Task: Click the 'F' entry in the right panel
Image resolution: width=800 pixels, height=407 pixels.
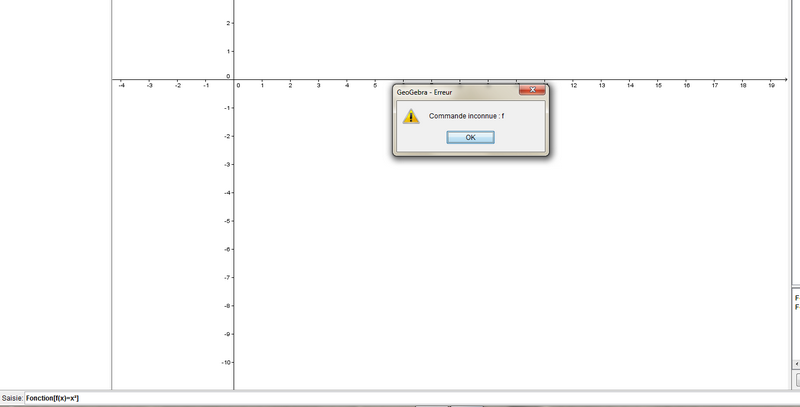Action: 797,298
